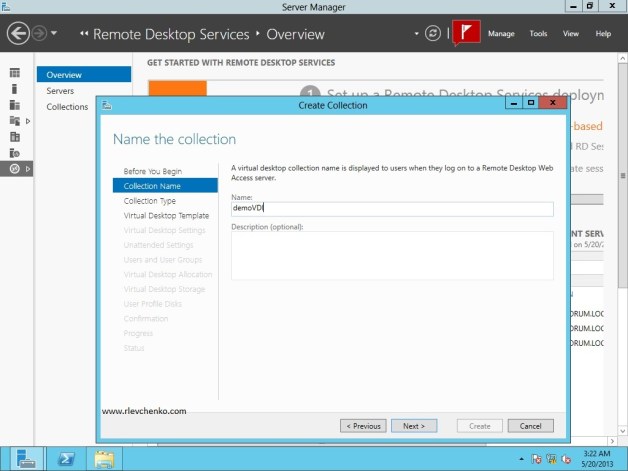The height and width of the screenshot is (471, 628).
Task: Minimize the Create Collection dialog
Action: 514,103
